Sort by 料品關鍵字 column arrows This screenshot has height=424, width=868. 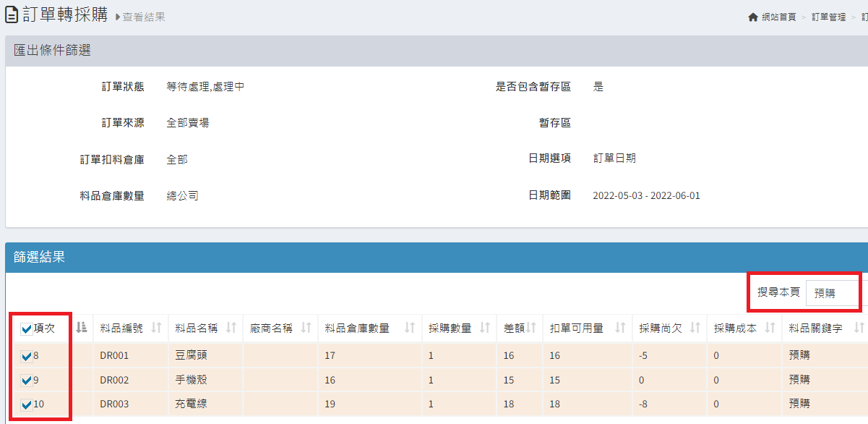click(859, 328)
